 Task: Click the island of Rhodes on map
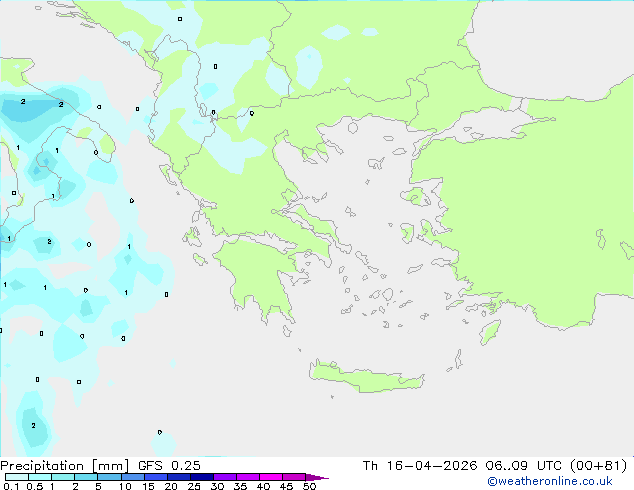click(490, 332)
